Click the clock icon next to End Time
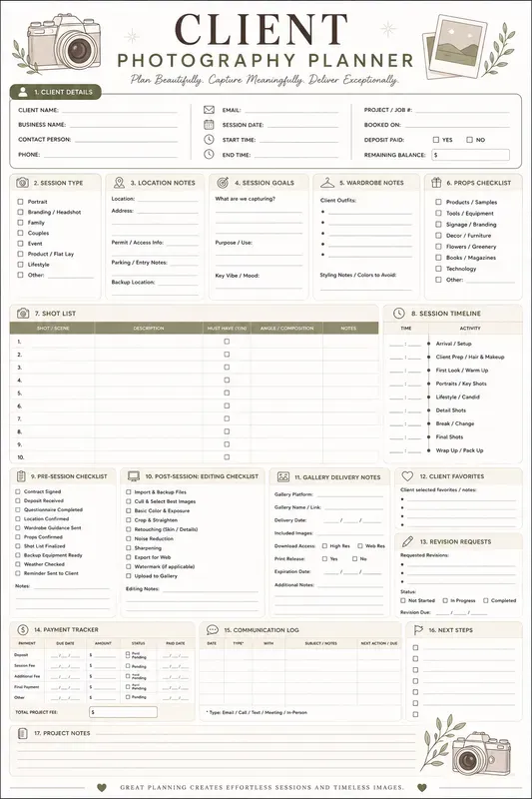The height and width of the screenshot is (799, 532). pos(209,154)
